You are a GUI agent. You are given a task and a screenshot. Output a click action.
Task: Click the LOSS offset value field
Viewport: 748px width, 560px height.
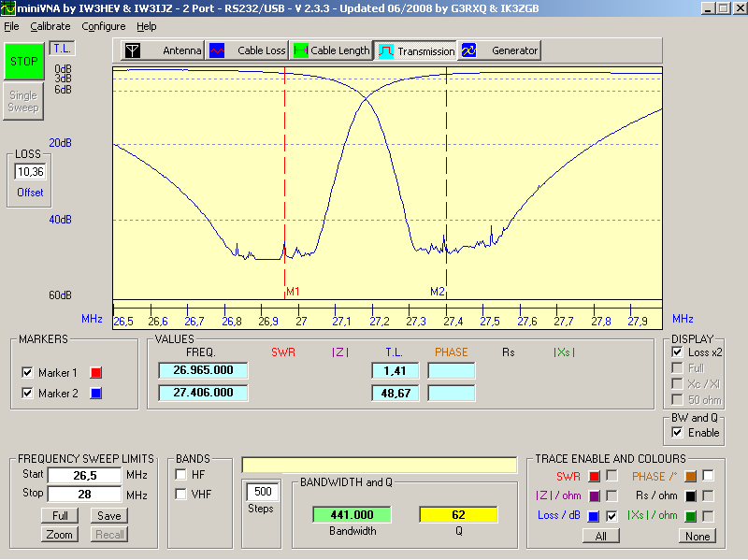[x=30, y=172]
